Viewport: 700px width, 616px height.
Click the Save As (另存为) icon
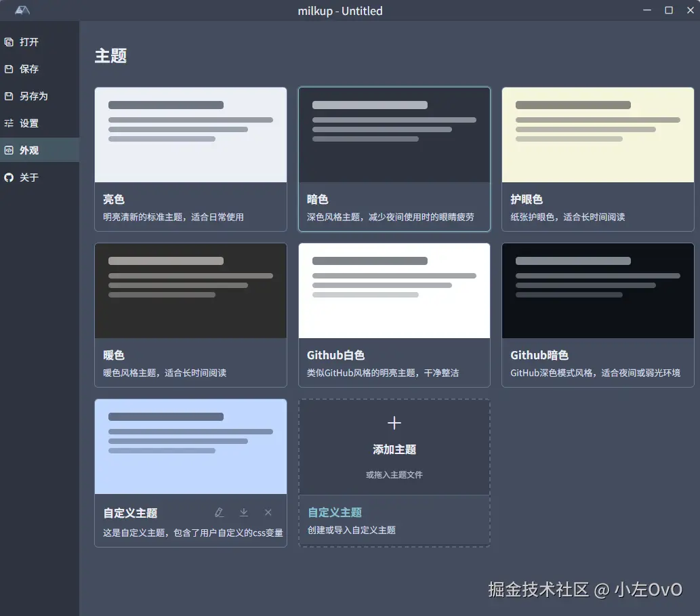coord(9,96)
